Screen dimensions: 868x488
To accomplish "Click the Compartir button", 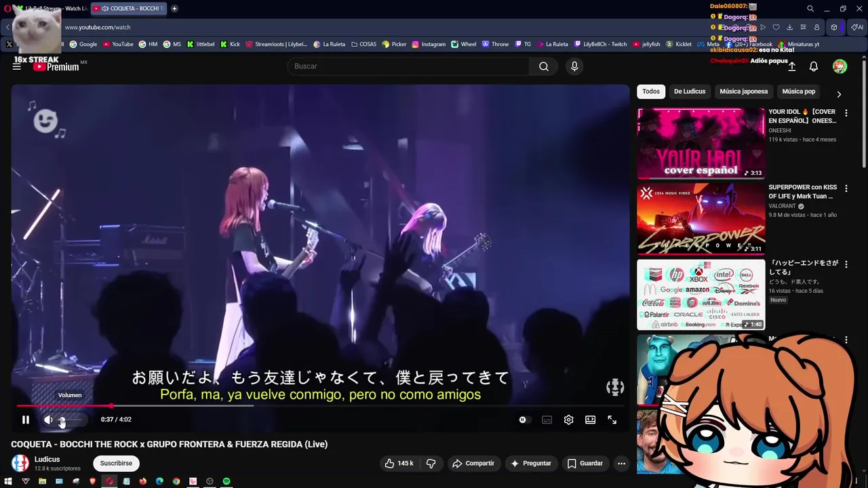I will [x=473, y=464].
